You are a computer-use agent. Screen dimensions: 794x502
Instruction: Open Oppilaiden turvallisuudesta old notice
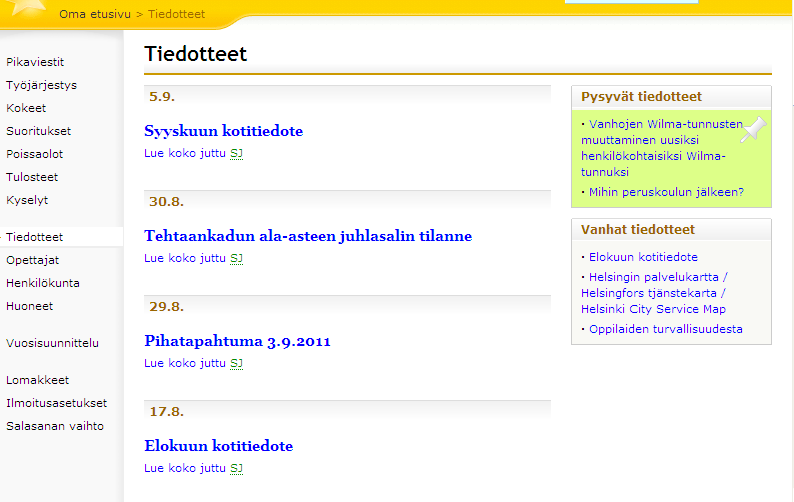[x=665, y=329]
